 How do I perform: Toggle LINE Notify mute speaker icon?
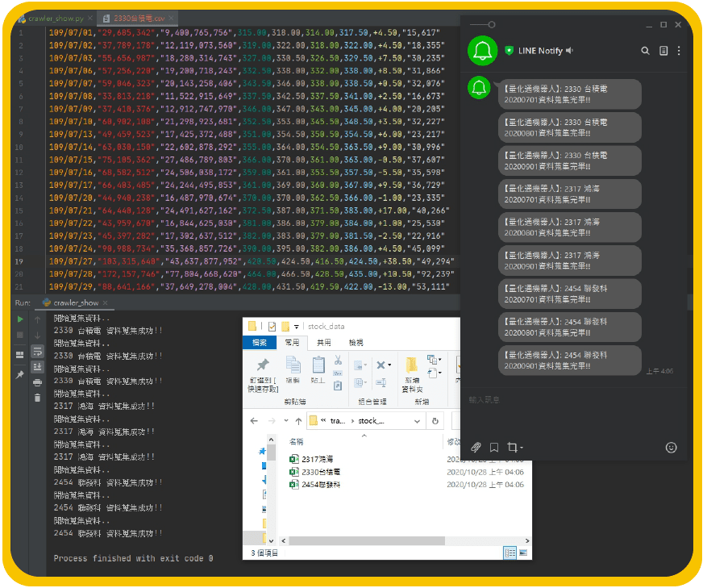(x=569, y=51)
